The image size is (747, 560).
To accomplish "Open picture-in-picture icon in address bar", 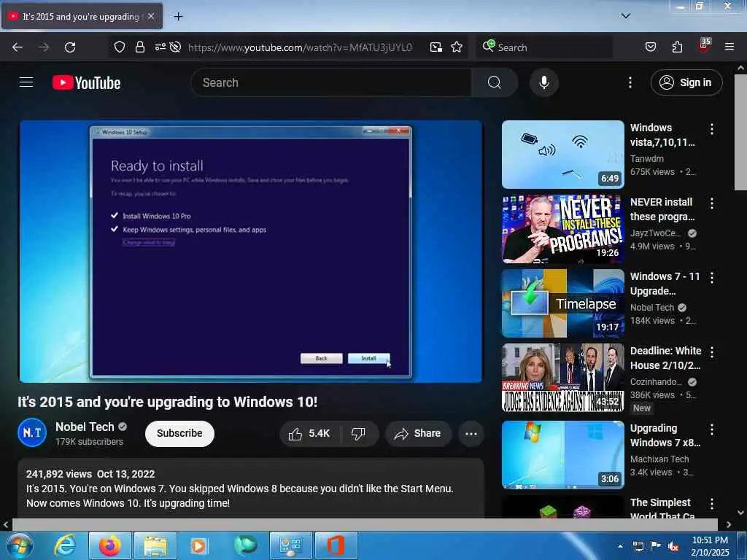I will point(436,47).
